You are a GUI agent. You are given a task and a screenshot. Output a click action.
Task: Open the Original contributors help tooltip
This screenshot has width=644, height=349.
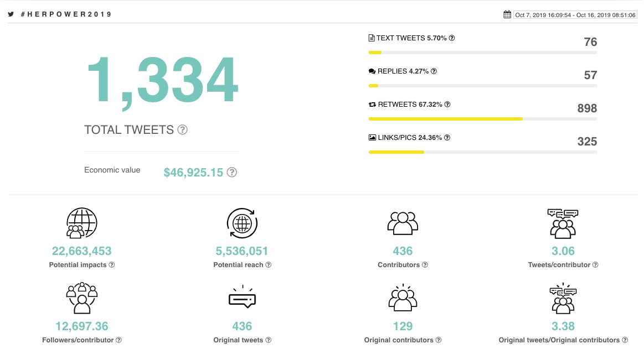coord(438,340)
